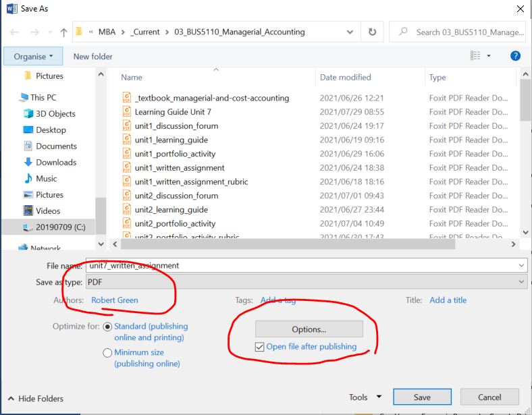The width and height of the screenshot is (532, 415).
Task: Focus the Search 03_BUS5110 field
Action: coord(457,32)
